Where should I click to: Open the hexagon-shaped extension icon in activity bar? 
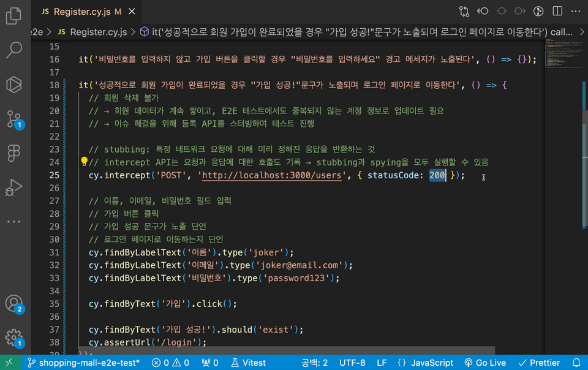[14, 85]
